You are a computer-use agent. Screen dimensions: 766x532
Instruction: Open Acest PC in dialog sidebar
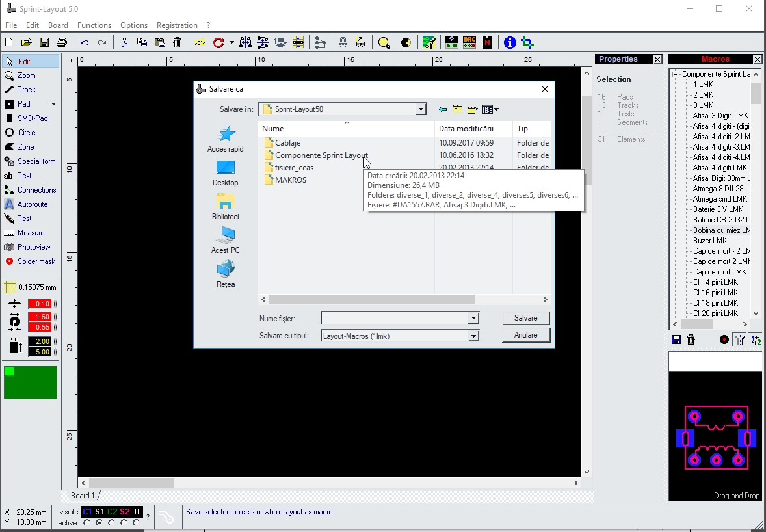(225, 241)
